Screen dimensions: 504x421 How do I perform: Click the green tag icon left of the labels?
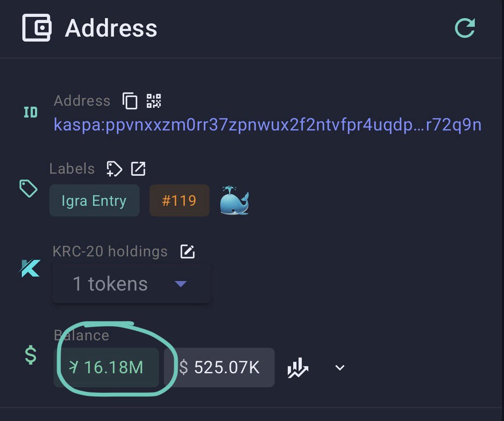pos(29,189)
